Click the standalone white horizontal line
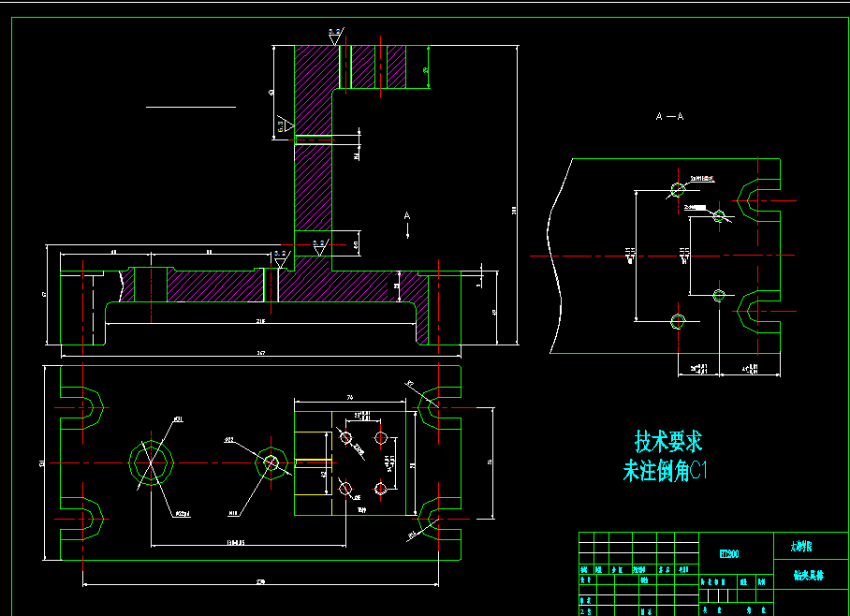The width and height of the screenshot is (850, 616). 191,108
